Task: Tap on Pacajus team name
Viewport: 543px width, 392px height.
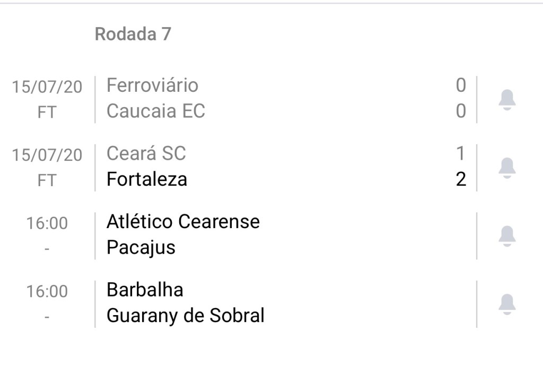Action: click(141, 247)
